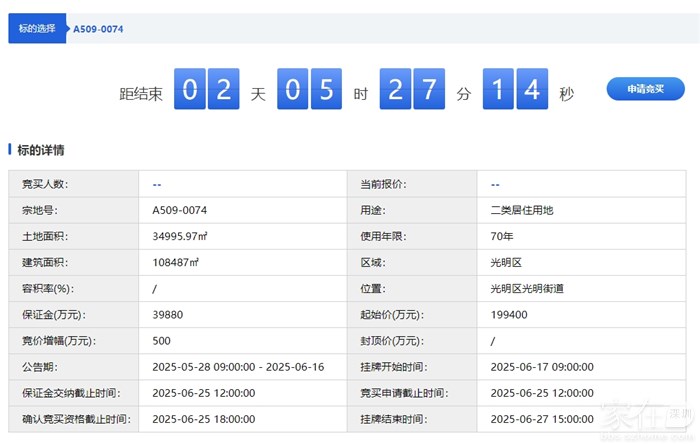The width and height of the screenshot is (700, 444).
Task: Click the 标的详情 section heading
Action: pos(41,150)
